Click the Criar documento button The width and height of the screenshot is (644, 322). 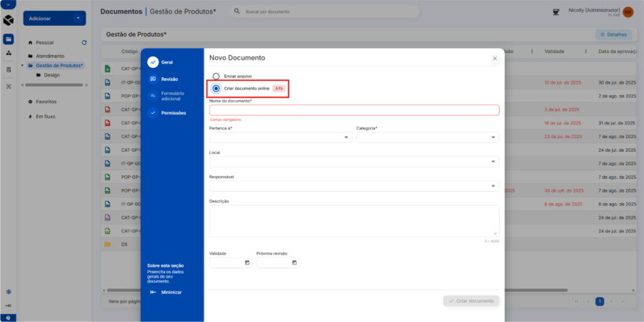pyautogui.click(x=471, y=301)
